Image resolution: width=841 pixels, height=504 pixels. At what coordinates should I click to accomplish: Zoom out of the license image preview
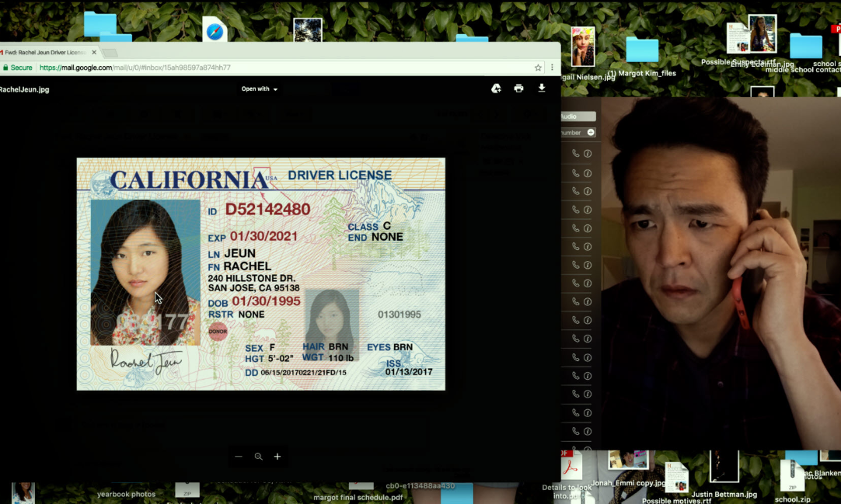pos(239,457)
